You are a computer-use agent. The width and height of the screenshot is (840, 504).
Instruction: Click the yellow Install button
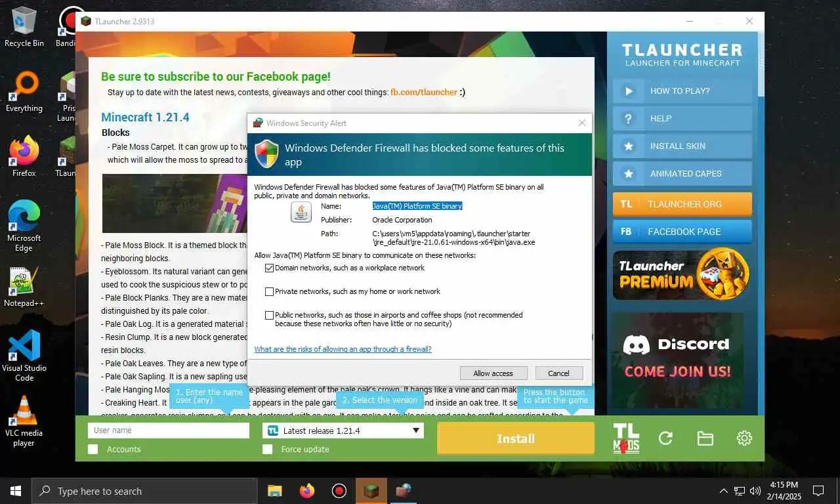click(516, 438)
